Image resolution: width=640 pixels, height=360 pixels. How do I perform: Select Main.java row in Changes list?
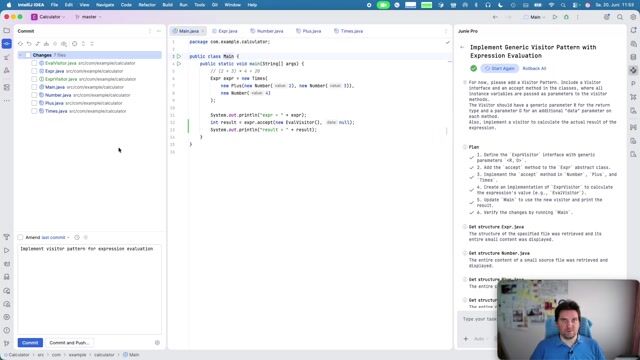[x=89, y=87]
